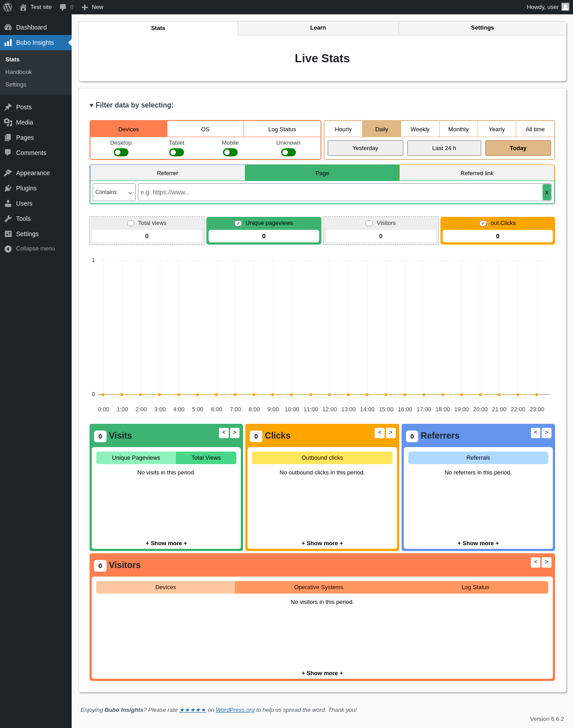The image size is (573, 728).
Task: Click the Test site home icon
Action: (23, 7)
